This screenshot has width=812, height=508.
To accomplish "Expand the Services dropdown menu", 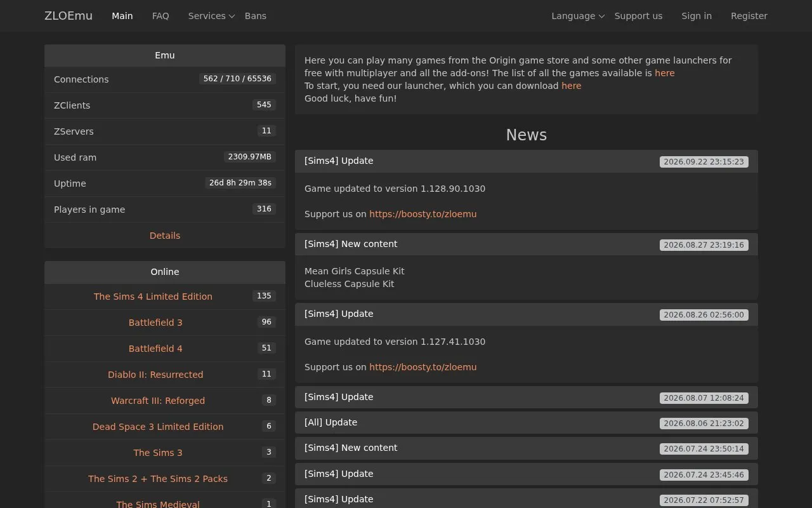I will [211, 16].
